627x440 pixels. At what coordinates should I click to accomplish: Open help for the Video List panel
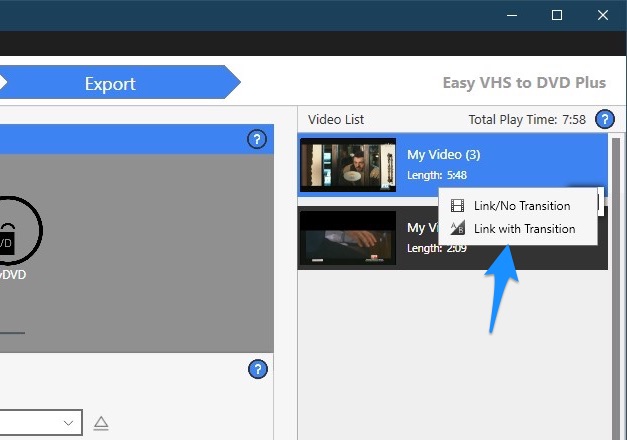point(605,119)
